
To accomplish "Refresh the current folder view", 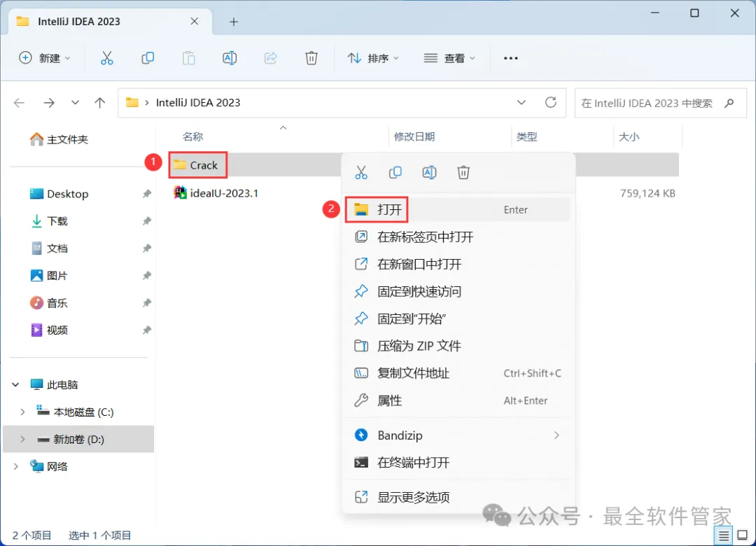I will [551, 102].
